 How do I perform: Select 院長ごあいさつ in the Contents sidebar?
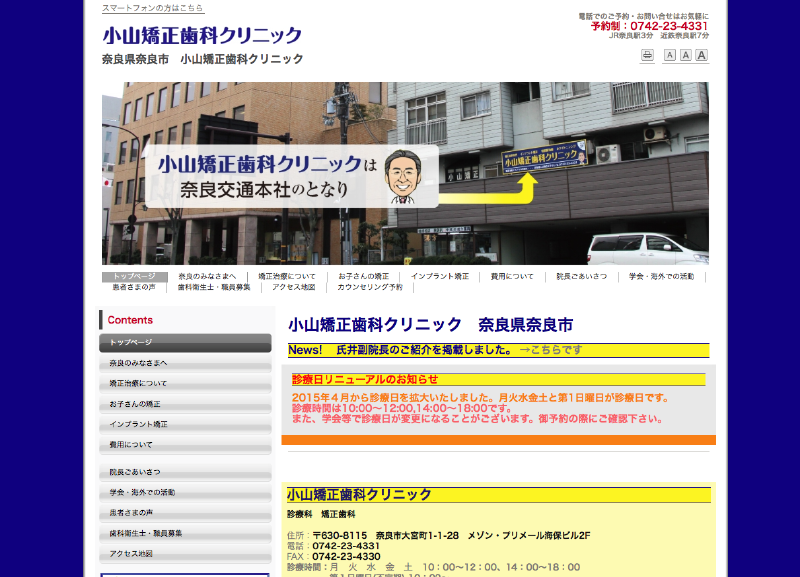click(185, 472)
